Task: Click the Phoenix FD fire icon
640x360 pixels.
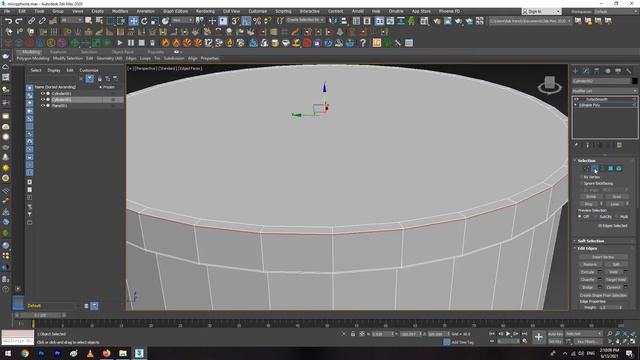Action: tap(165, 42)
